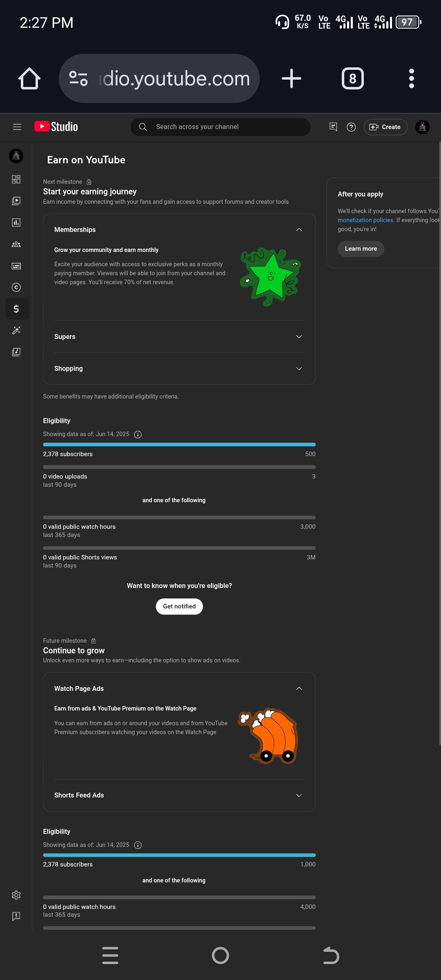Tap the Android back button
441x980 pixels.
click(x=331, y=955)
